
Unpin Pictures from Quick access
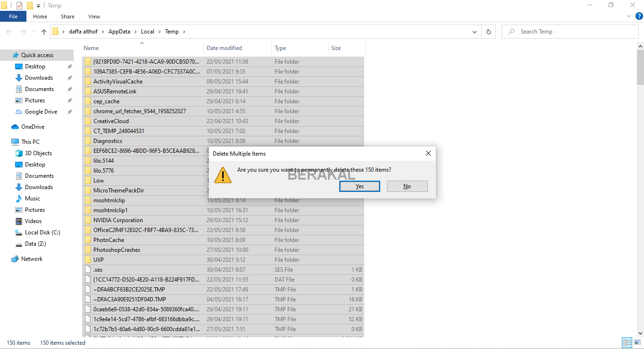(x=69, y=100)
